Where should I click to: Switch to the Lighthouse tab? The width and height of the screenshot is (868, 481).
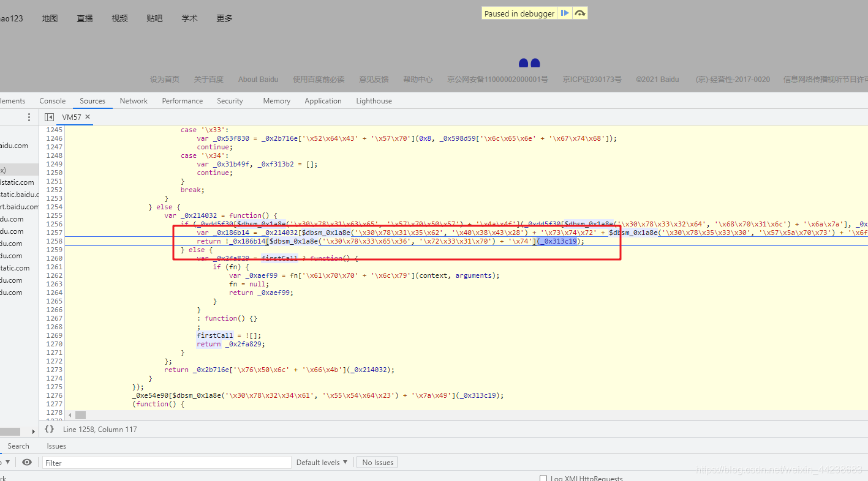[x=374, y=101]
